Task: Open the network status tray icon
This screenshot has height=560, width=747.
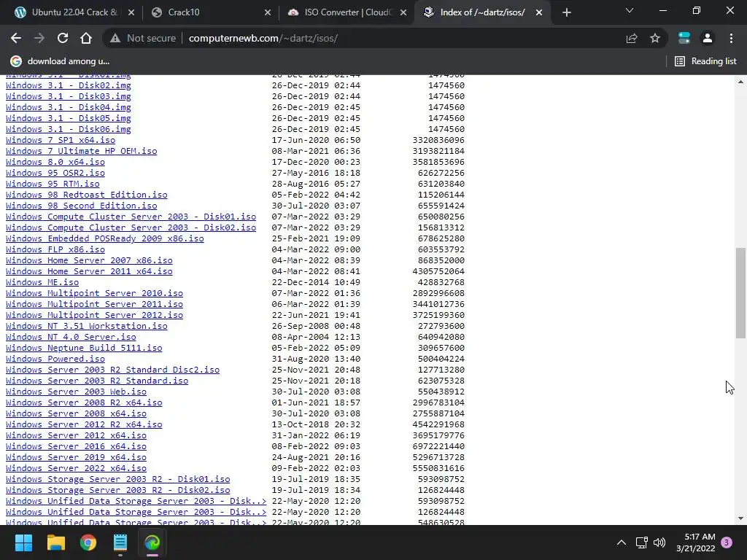Action: (641, 542)
